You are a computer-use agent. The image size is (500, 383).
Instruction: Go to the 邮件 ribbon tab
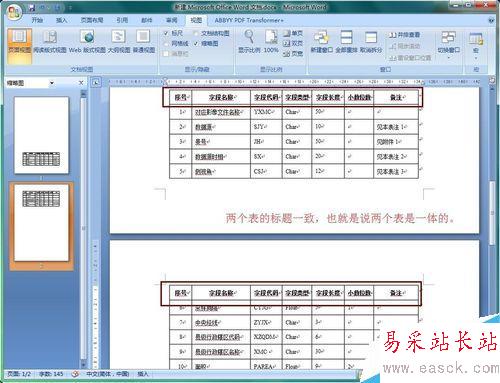click(147, 20)
